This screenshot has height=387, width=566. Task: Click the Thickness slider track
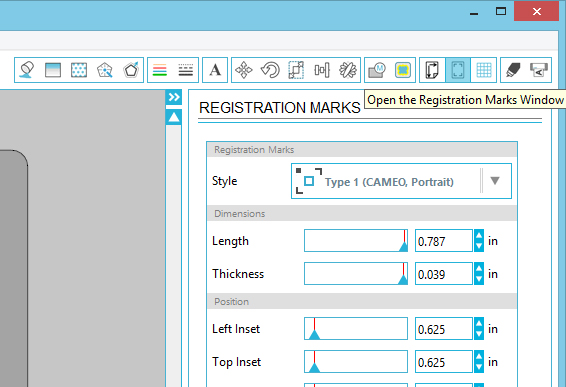(x=356, y=274)
